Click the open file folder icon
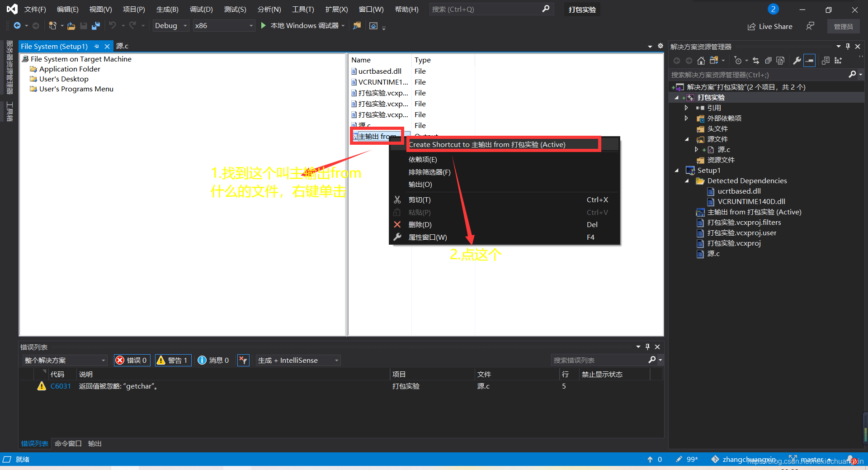 coord(71,26)
